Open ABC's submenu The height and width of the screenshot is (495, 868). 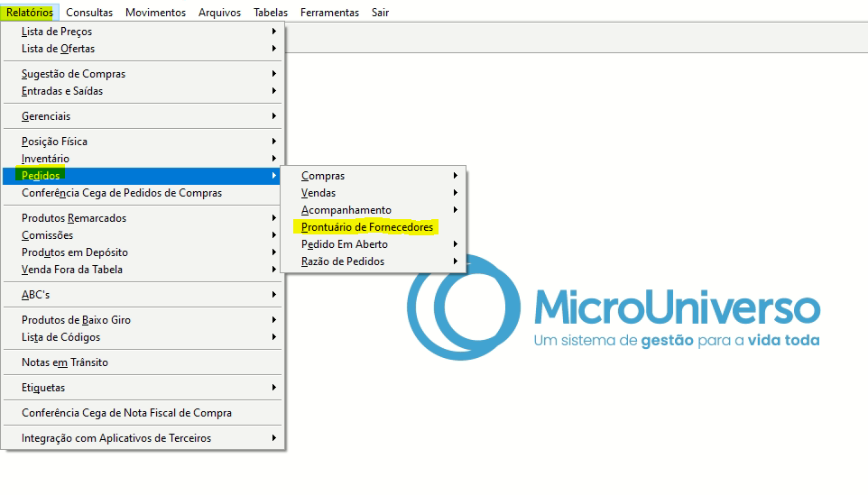(x=143, y=295)
